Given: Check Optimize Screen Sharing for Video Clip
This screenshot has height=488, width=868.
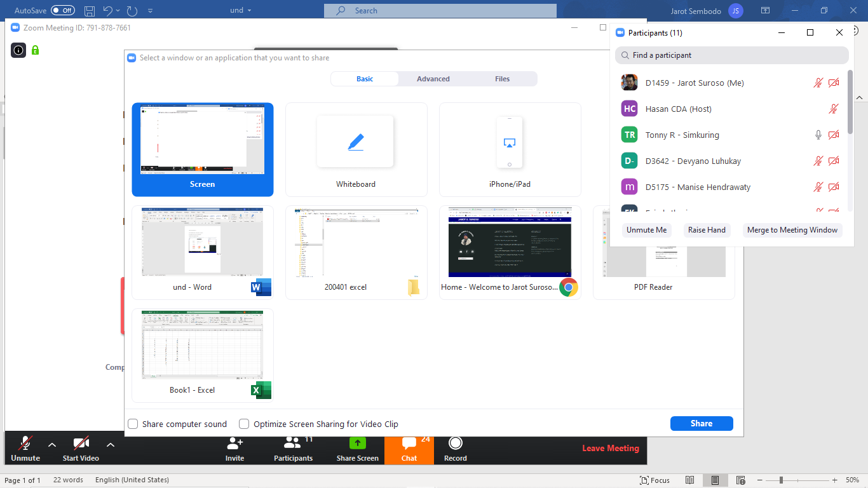Looking at the screenshot, I should click(244, 424).
